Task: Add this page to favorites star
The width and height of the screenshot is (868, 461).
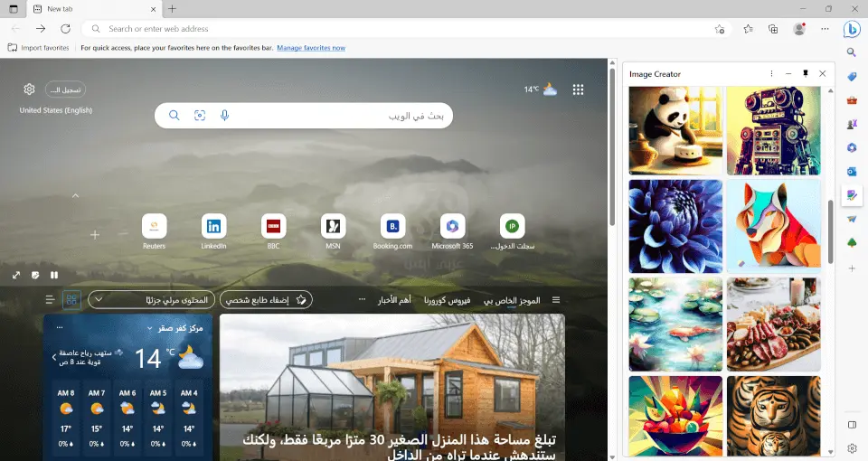Action: click(x=719, y=29)
